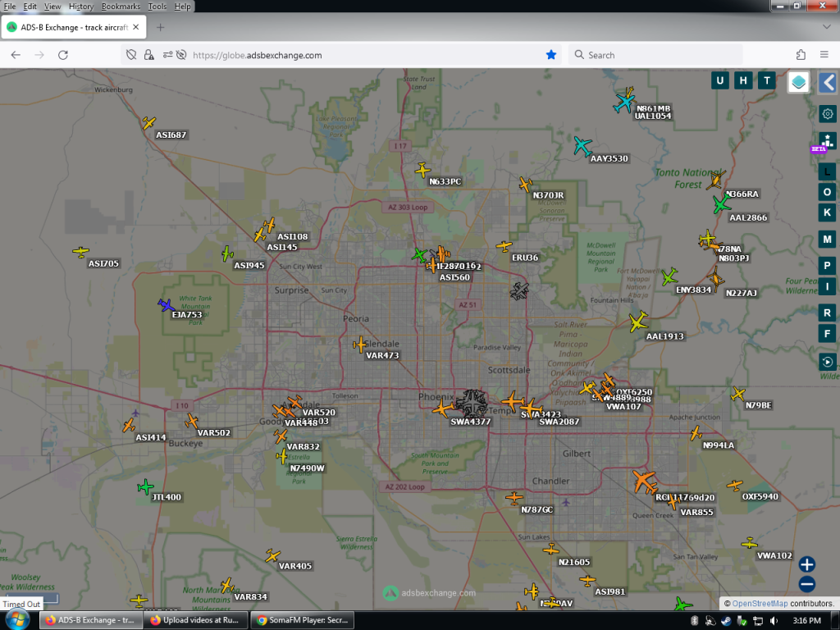Select the VAR473 aircraft icon

point(360,345)
